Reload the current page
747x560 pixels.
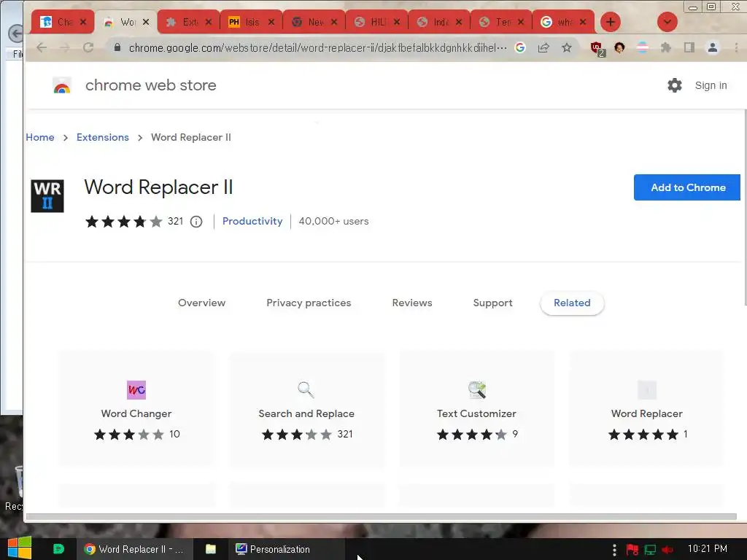click(x=88, y=47)
